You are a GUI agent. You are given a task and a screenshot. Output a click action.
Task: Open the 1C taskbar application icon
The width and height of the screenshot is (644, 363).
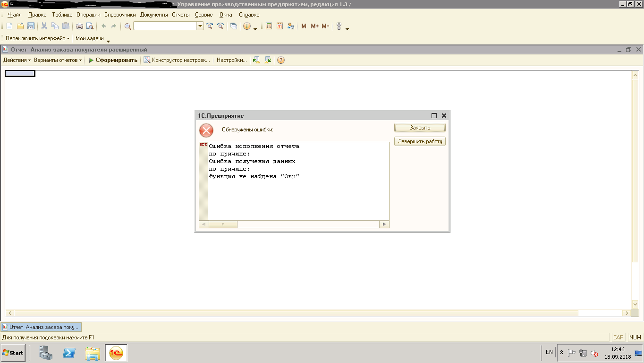click(x=116, y=353)
